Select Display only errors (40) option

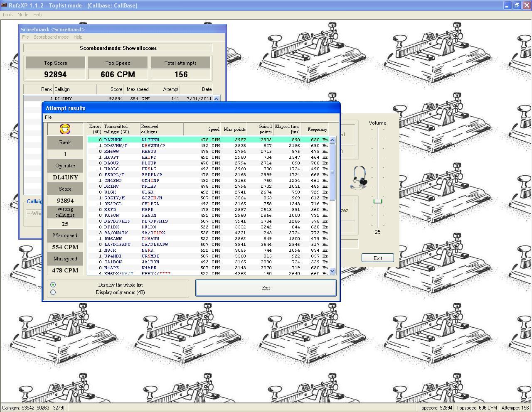click(x=53, y=292)
